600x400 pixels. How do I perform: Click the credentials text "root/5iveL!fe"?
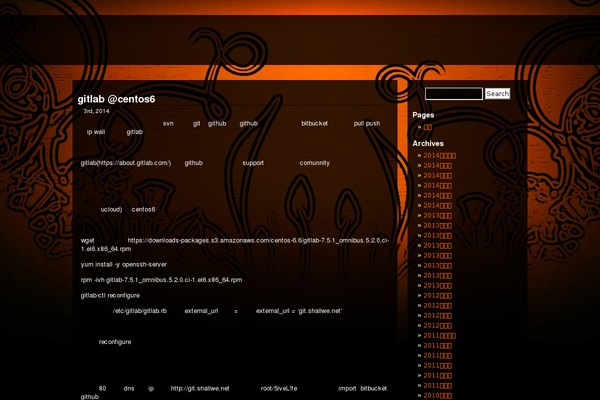[279, 388]
